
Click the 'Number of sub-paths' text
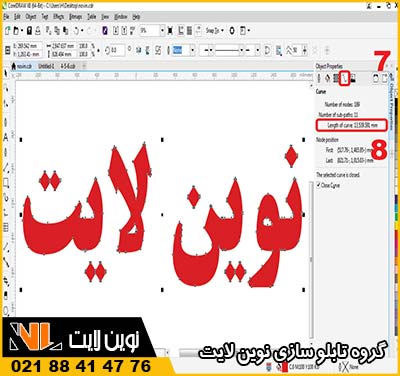338,115
